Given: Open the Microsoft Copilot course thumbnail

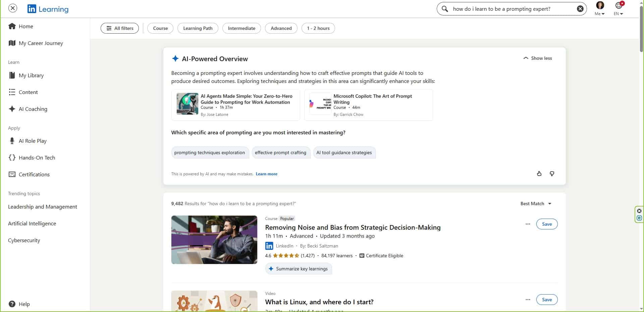Looking at the screenshot, I should click(x=320, y=104).
